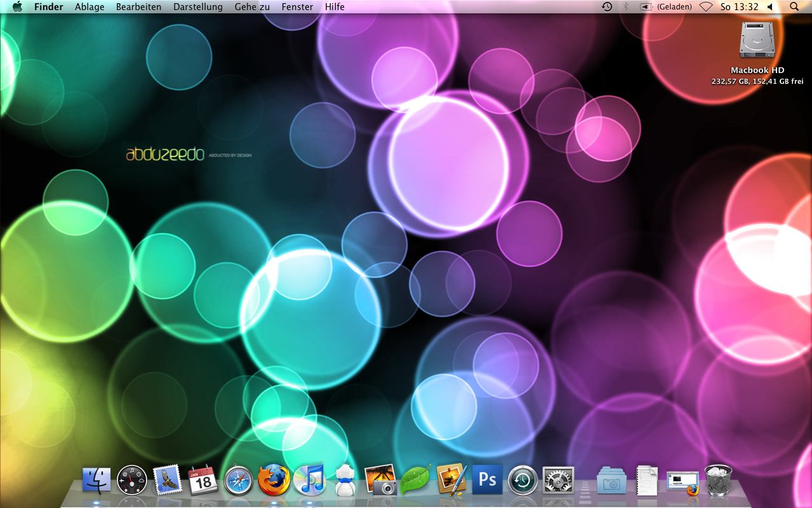Open System Preferences gear in dock
The image size is (812, 508).
tap(558, 481)
